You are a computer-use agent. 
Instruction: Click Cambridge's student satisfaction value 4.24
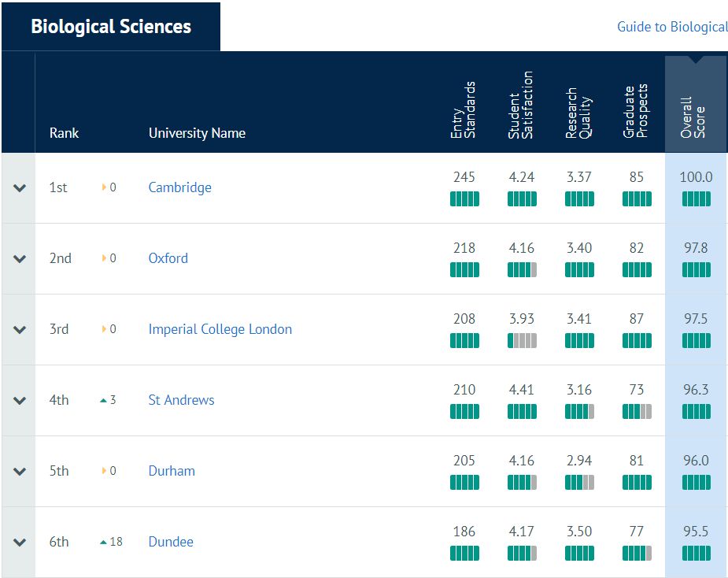522,177
